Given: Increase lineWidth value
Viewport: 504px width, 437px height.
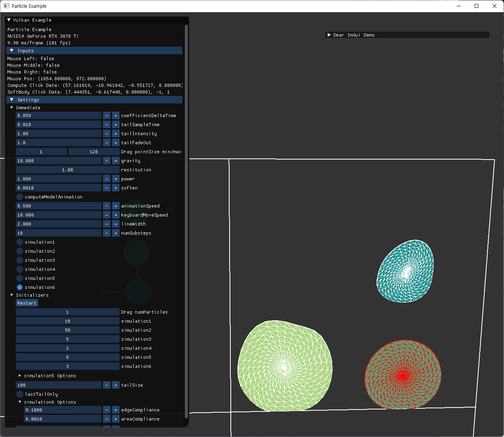Looking at the screenshot, I should point(116,224).
